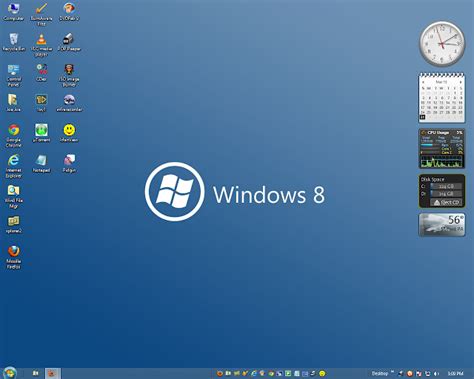Select the ISO Image Burner icon
The height and width of the screenshot is (379, 474).
pos(69,75)
